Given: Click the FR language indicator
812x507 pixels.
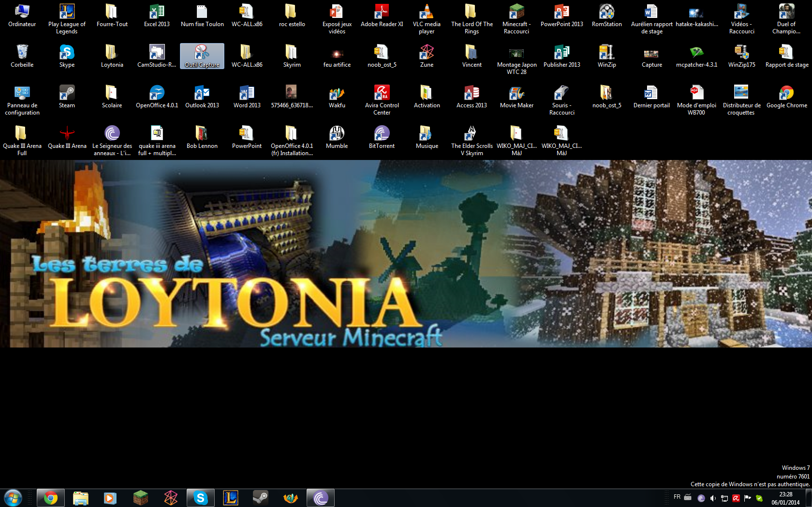Looking at the screenshot, I should (x=677, y=497).
